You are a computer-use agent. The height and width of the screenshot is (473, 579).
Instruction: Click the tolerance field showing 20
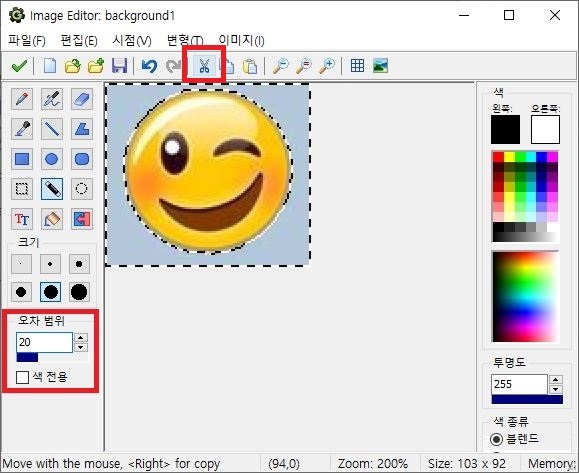(44, 342)
